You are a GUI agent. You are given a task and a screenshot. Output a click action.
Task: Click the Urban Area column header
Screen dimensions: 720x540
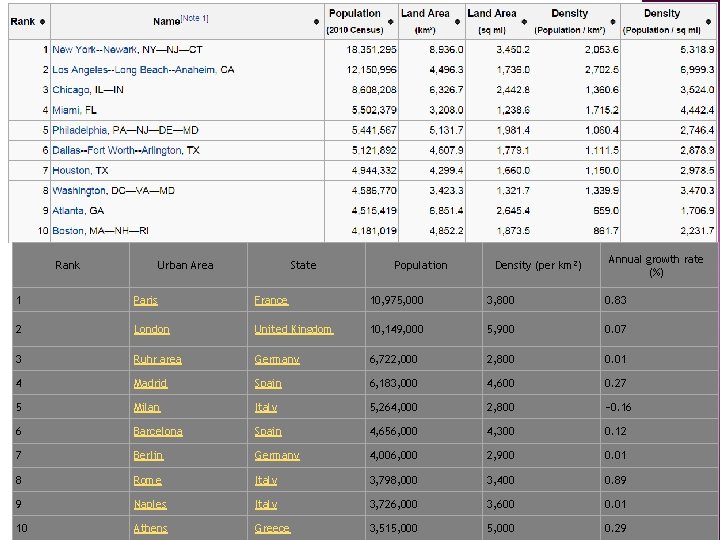[x=185, y=265]
